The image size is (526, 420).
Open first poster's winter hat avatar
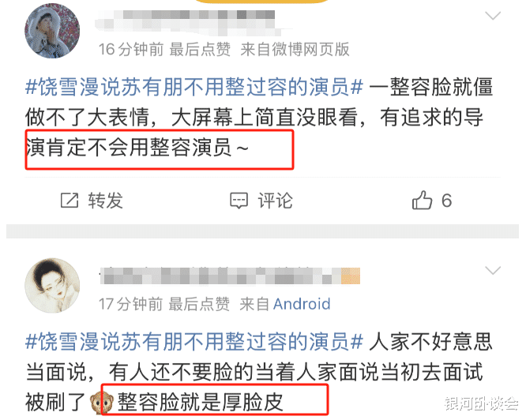click(52, 31)
